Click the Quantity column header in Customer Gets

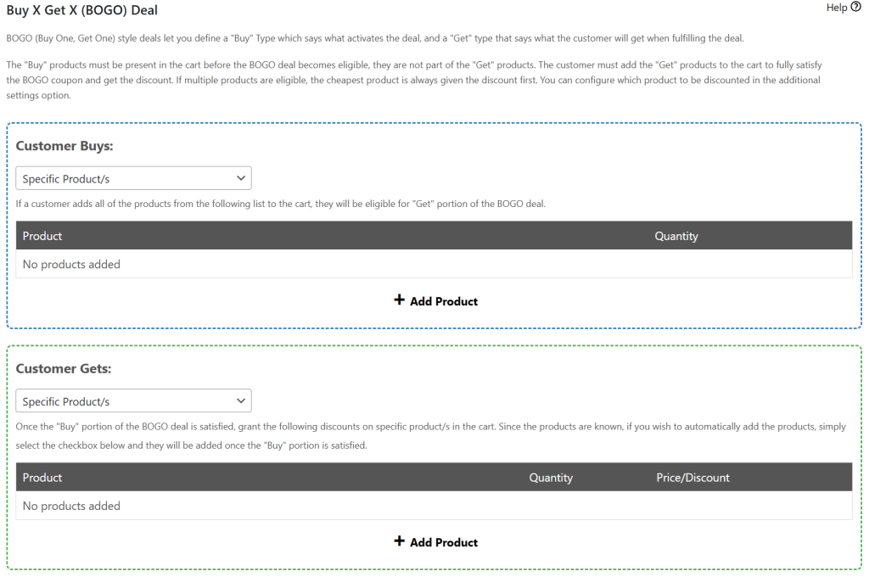[551, 477]
